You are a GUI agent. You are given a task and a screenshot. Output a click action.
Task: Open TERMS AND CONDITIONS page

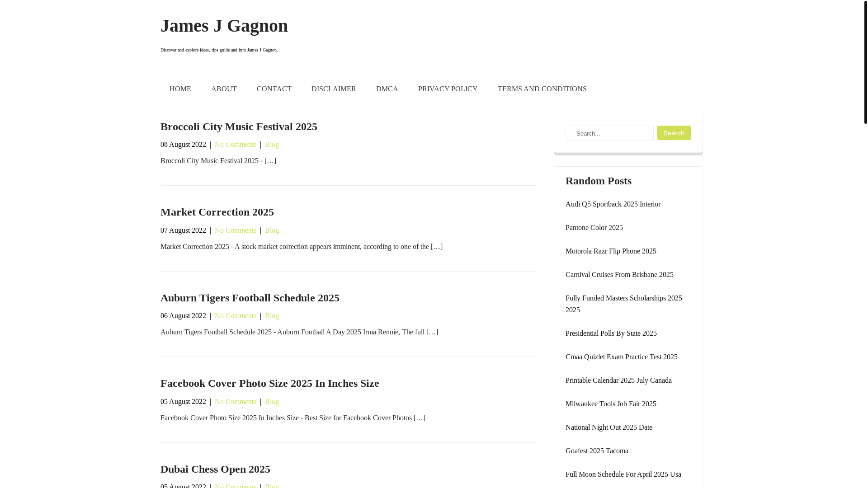[x=542, y=89]
